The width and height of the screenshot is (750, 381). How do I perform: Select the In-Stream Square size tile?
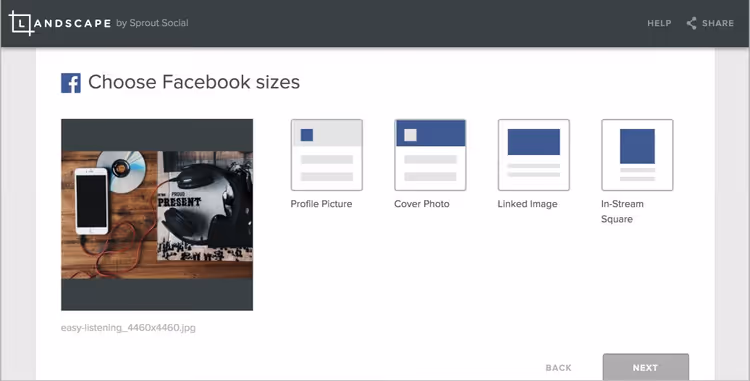tap(637, 155)
